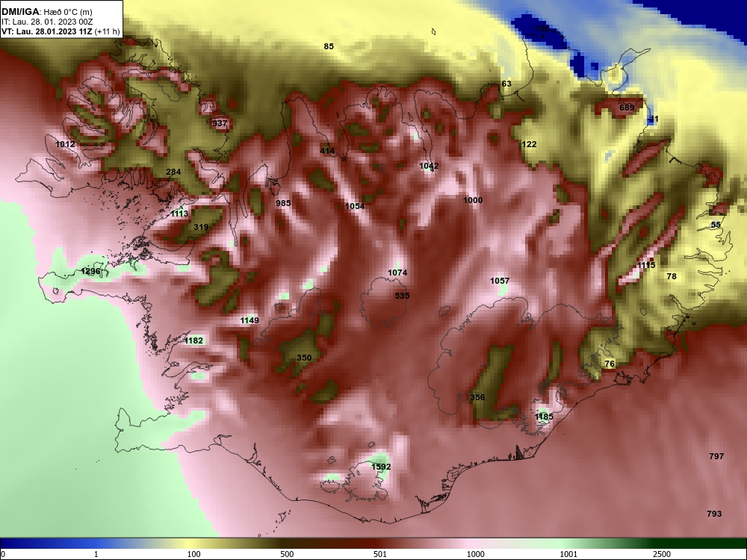Click the legend label 0 on the color scale
This screenshot has height=560, width=747.
[2, 554]
